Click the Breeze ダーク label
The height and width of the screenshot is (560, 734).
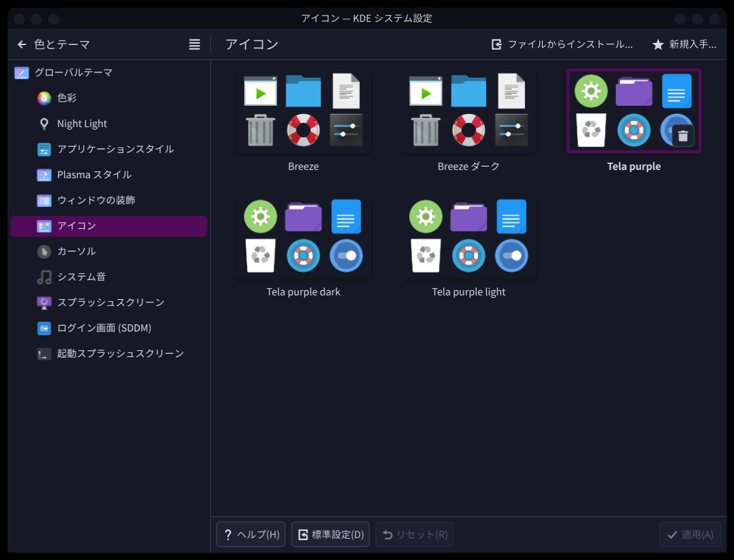468,167
